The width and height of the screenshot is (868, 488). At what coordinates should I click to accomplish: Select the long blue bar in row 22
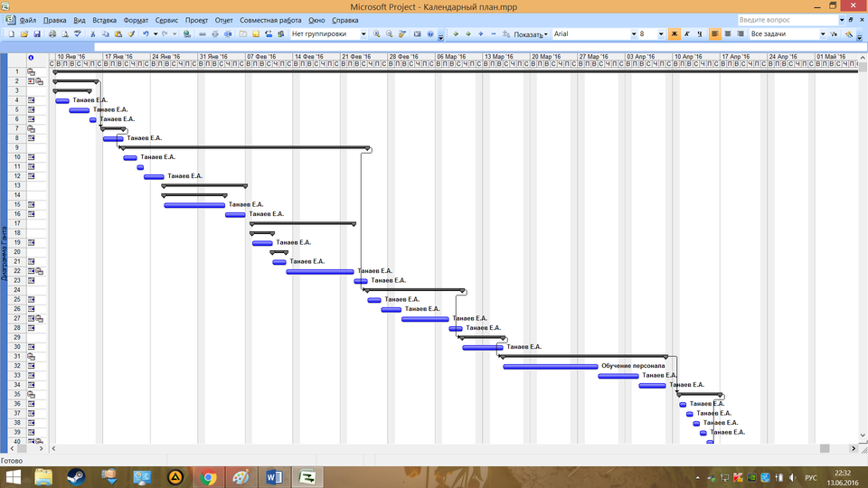320,272
